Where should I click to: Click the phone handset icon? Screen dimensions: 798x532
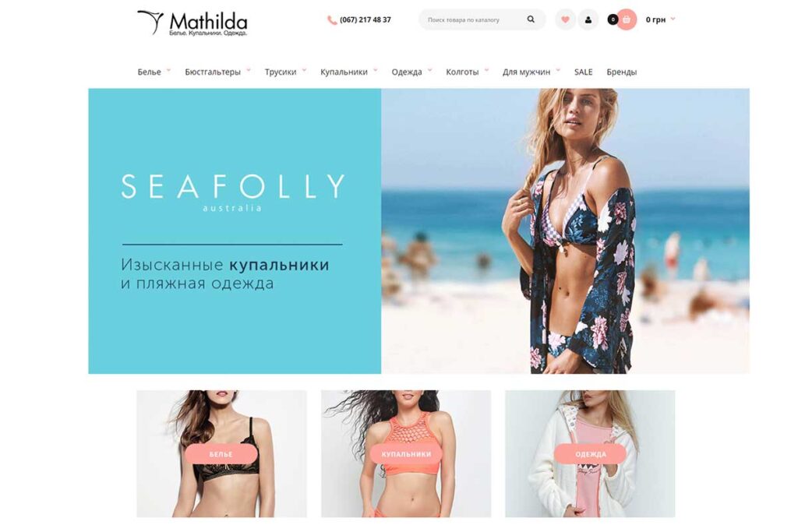[332, 20]
